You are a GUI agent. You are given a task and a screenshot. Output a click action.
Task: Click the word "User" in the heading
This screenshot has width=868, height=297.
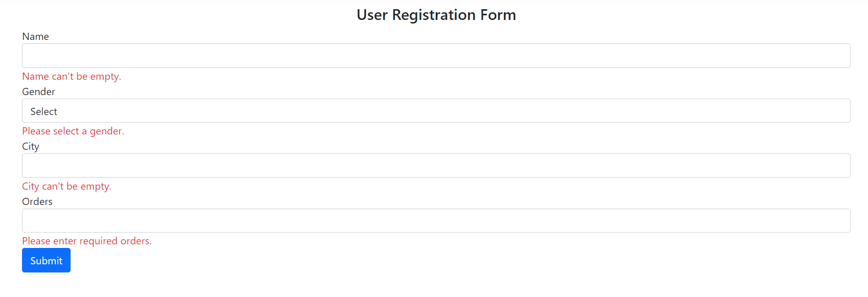[x=372, y=15]
